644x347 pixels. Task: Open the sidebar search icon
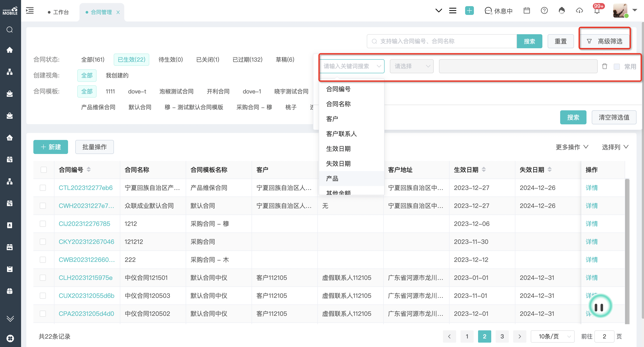tap(10, 30)
